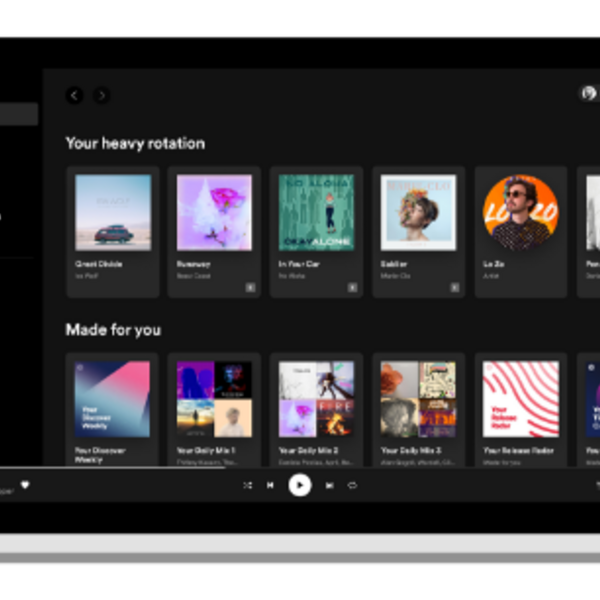Toggle shuffle playback
The image size is (600, 600).
pyautogui.click(x=248, y=485)
